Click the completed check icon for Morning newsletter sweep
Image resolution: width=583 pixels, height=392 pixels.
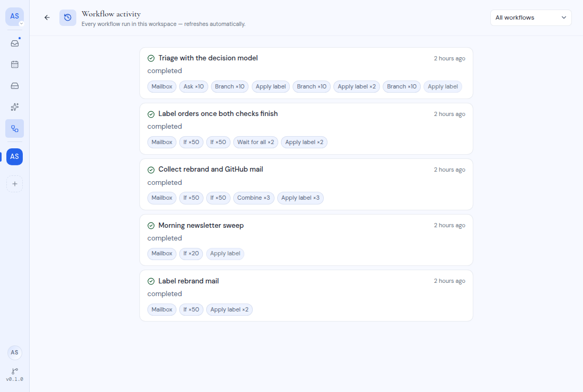click(x=151, y=226)
